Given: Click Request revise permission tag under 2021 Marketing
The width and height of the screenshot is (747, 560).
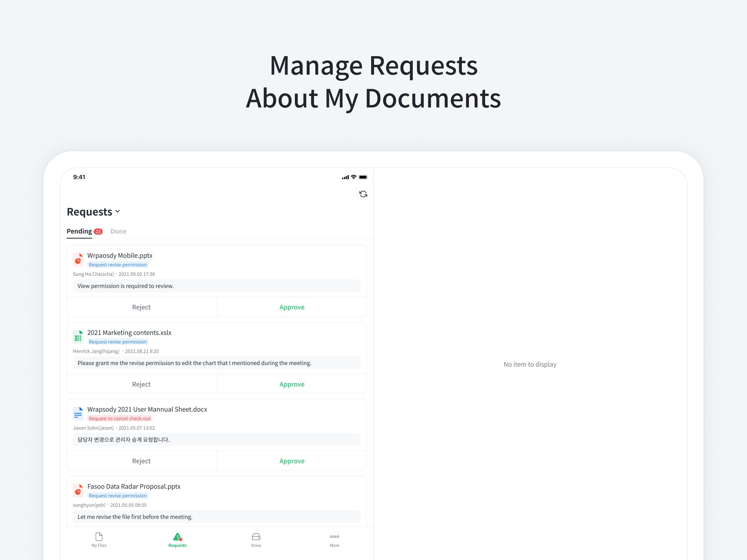Looking at the screenshot, I should coord(118,342).
